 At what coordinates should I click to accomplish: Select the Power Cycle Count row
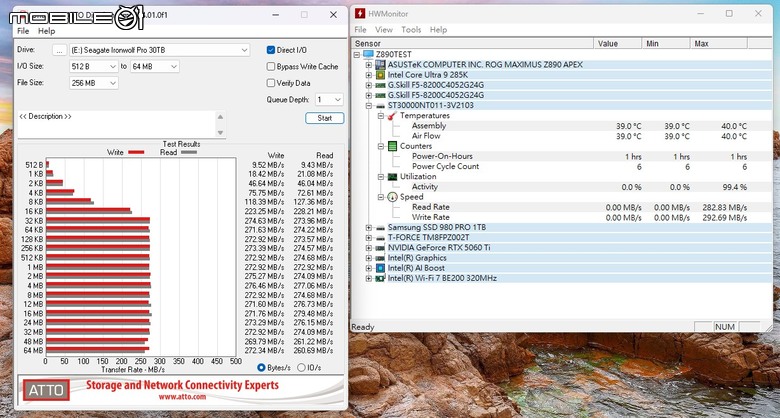pyautogui.click(x=562, y=166)
